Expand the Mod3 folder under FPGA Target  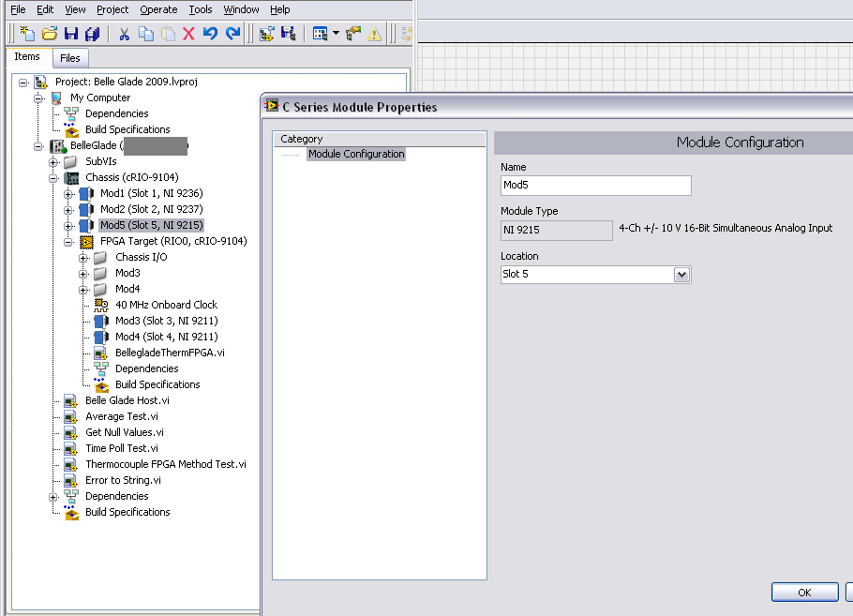83,273
